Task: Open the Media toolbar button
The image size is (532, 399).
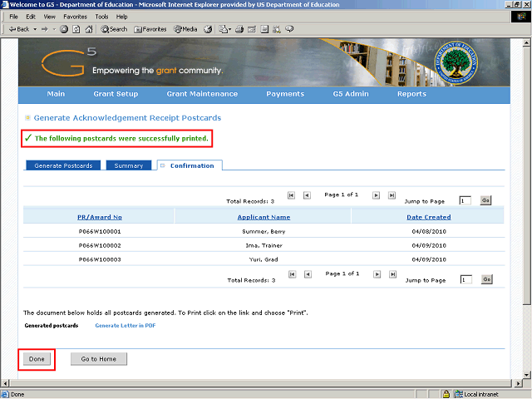Action: [x=185, y=30]
